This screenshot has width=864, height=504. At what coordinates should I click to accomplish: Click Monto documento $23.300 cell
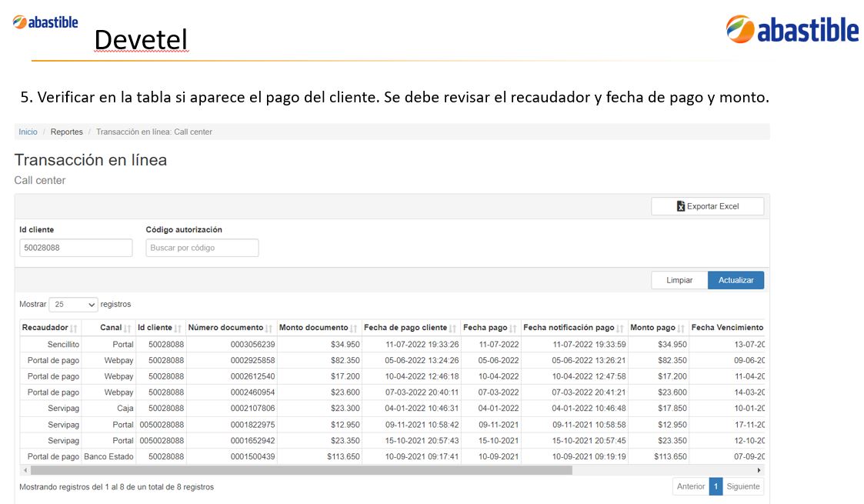319,408
